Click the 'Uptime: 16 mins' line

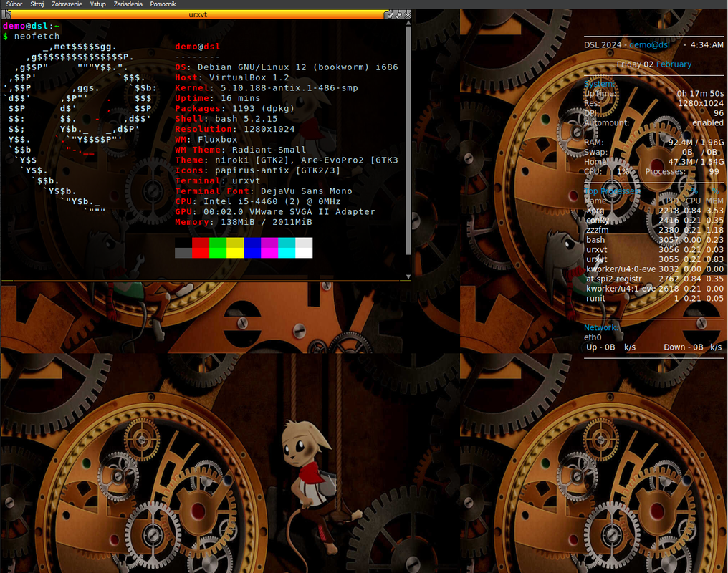point(218,98)
